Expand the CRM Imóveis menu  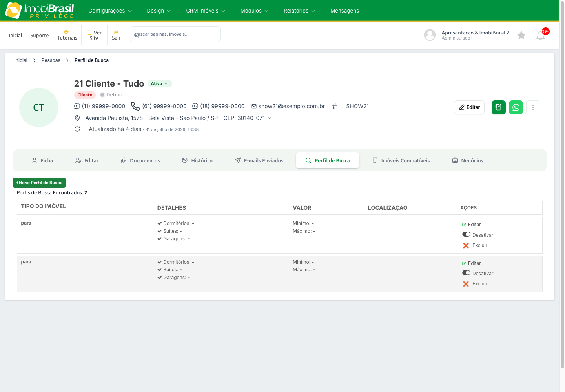[x=206, y=11]
